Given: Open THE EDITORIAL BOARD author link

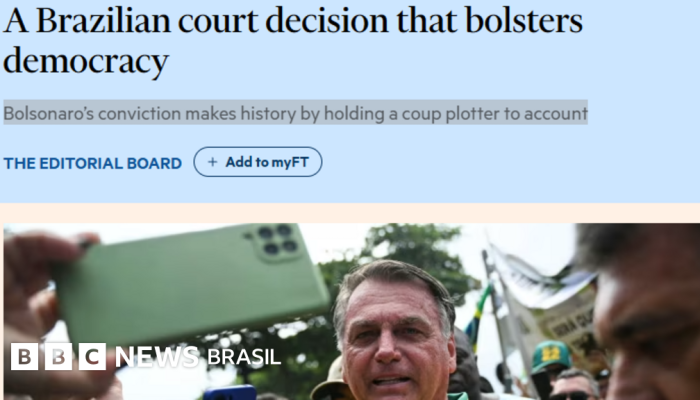Looking at the screenshot, I should click(92, 163).
